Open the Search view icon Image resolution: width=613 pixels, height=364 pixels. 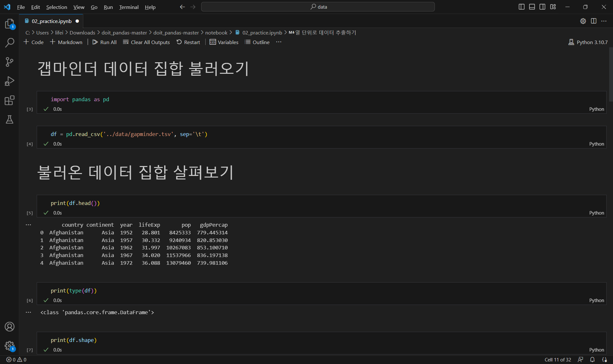coord(10,42)
